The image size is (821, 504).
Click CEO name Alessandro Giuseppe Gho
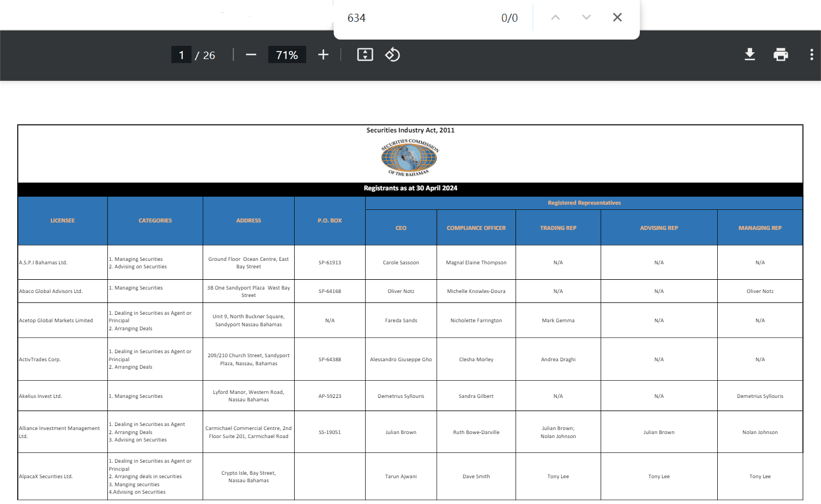[401, 360]
